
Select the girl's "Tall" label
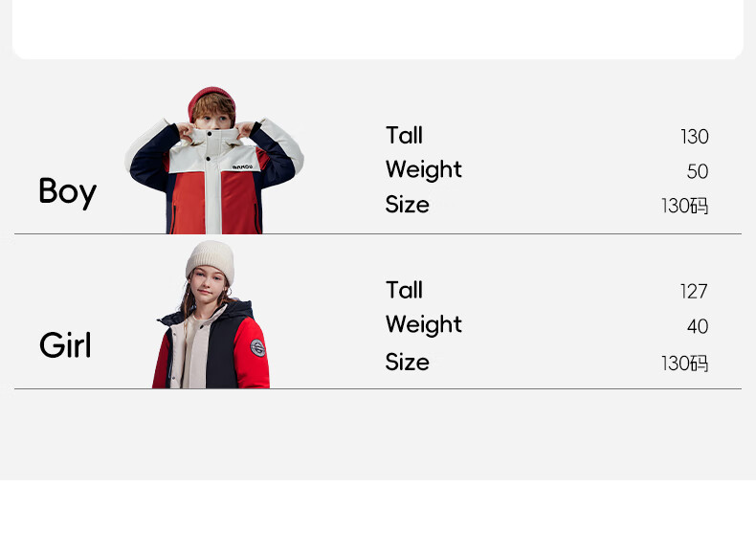pos(404,290)
